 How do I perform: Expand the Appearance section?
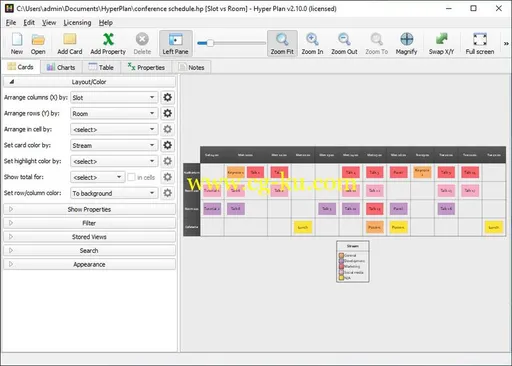(x=89, y=264)
